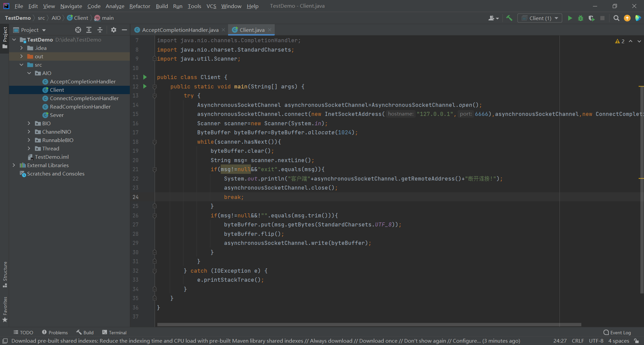
Task: Click the IDE update arrow icon
Action: [627, 18]
